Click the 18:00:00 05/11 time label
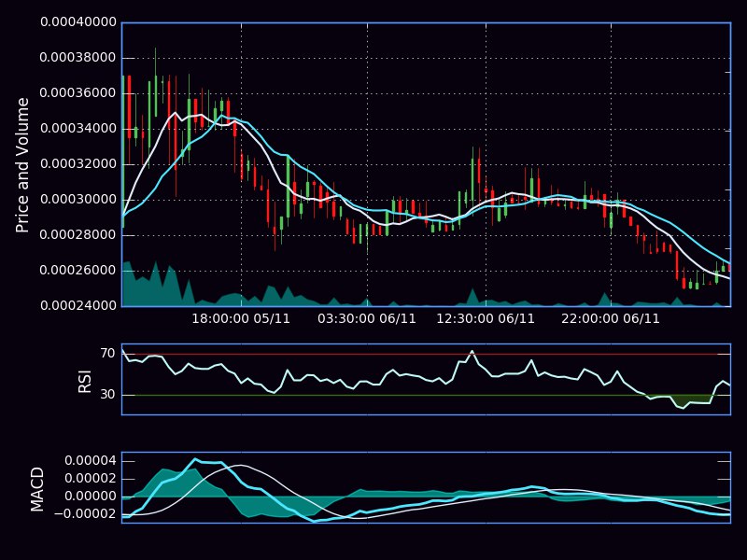This screenshot has width=747, height=560. 241,318
